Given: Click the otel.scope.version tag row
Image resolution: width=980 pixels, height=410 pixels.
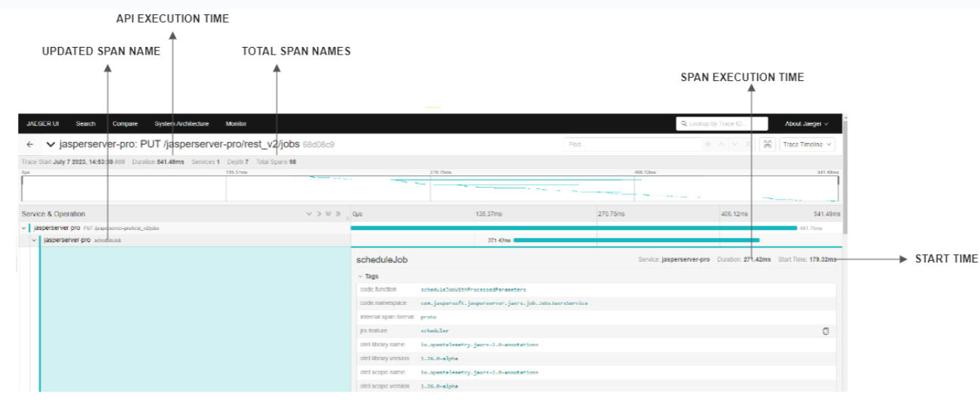Looking at the screenshot, I should (596, 386).
